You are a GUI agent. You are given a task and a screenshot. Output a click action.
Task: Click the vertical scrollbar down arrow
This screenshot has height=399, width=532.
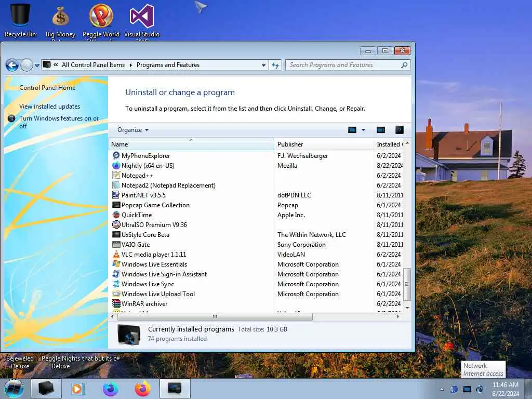407,308
